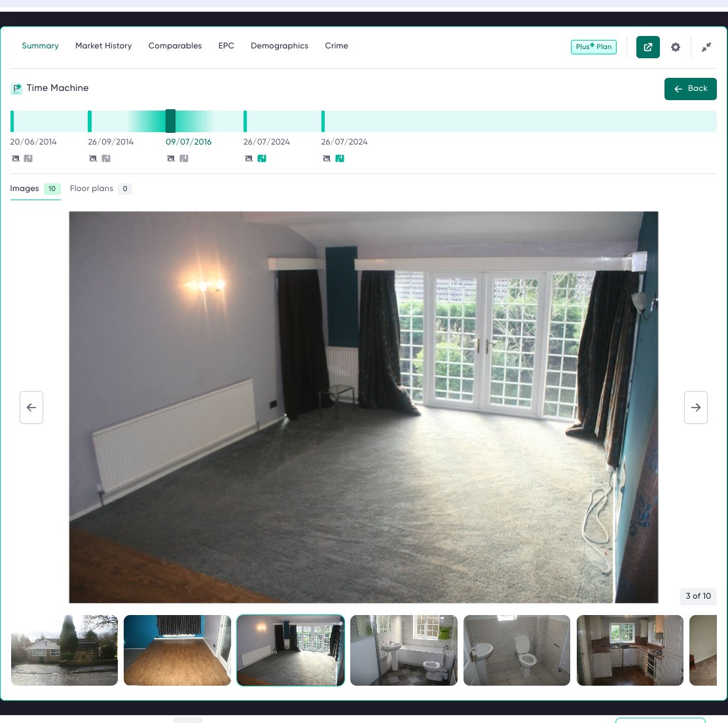Screen dimensions: 728x723
Task: Open the kitchen thumbnail
Action: (x=630, y=650)
